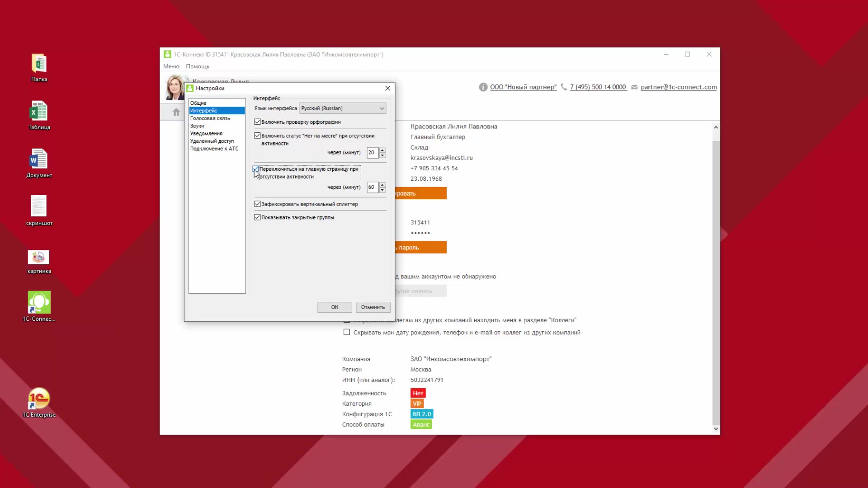Open the Меню menu
The height and width of the screenshot is (488, 868).
coord(171,66)
